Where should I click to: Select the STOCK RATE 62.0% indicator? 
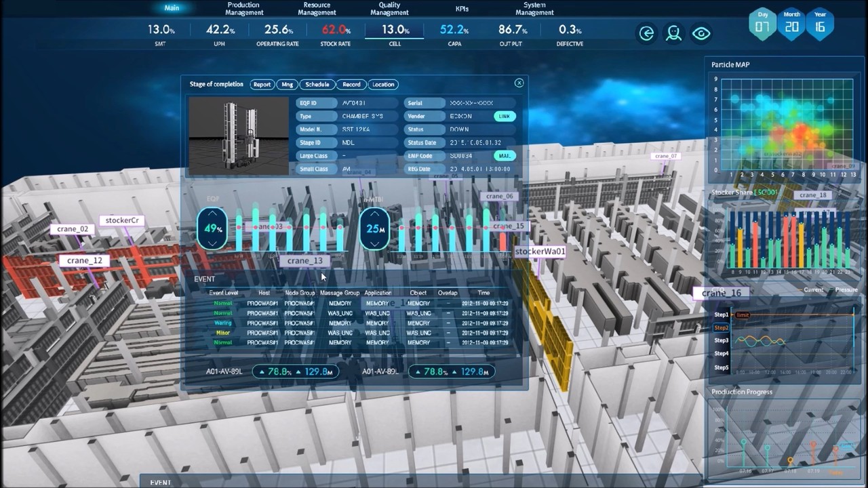click(x=336, y=35)
